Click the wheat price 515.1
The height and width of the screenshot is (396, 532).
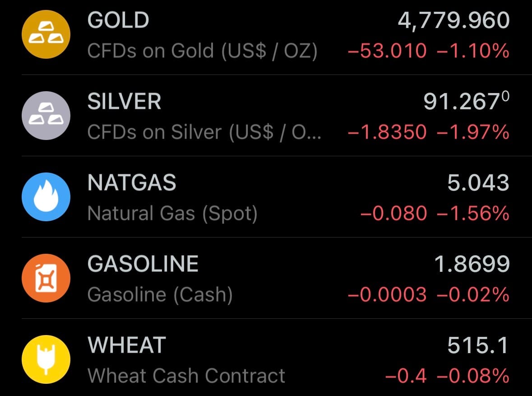(478, 346)
